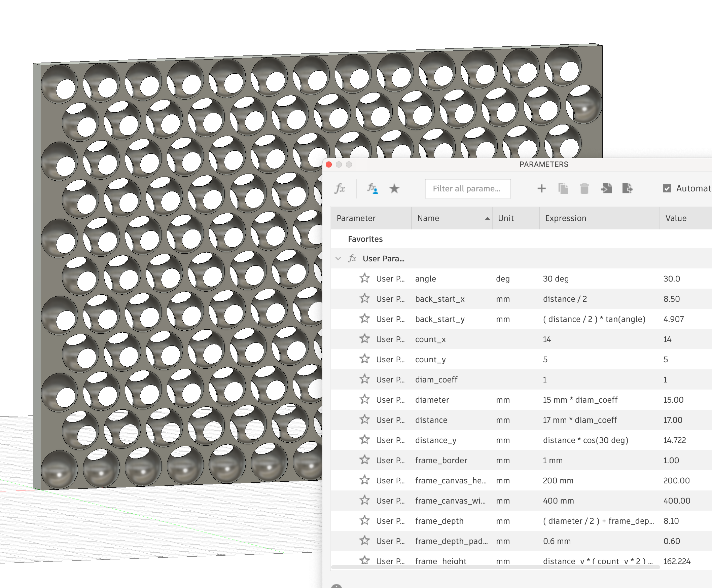
Task: Favorite the distance_y parameter star
Action: coord(364,440)
